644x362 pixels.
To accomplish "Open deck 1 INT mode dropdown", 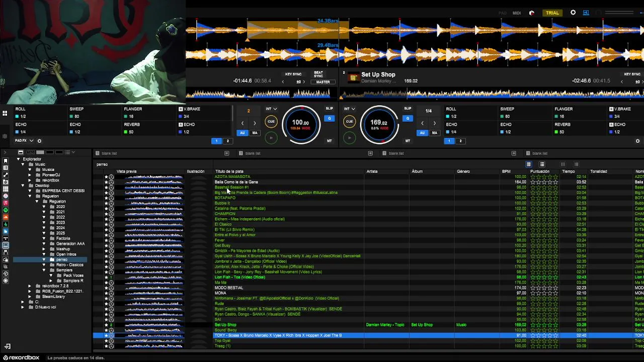I will [271, 109].
